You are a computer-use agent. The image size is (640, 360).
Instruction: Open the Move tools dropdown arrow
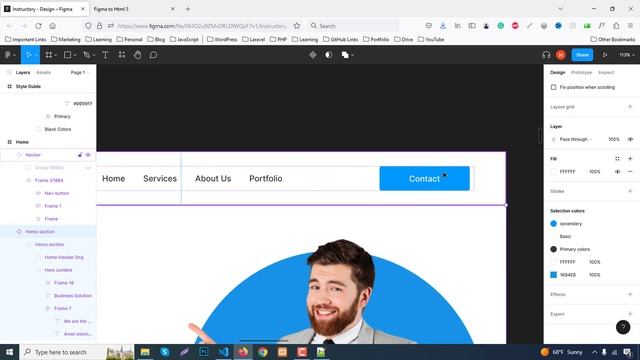36,55
